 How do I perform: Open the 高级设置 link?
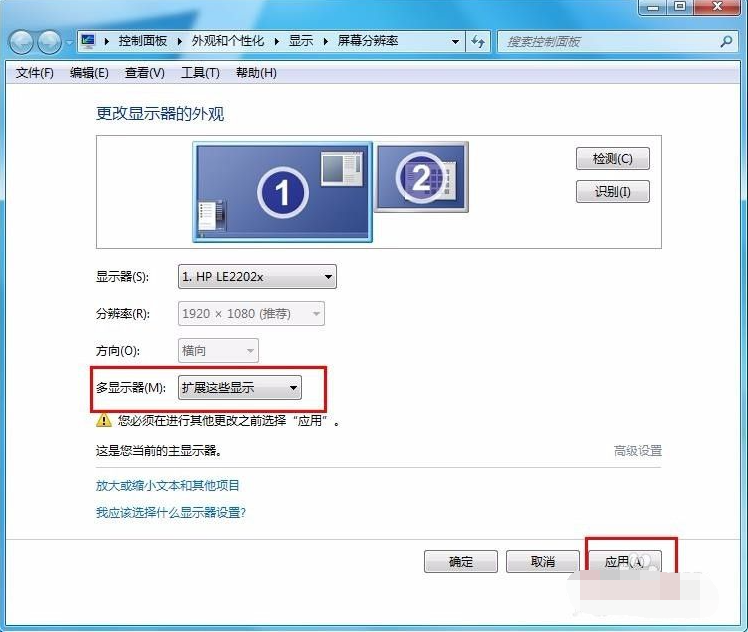pos(637,451)
